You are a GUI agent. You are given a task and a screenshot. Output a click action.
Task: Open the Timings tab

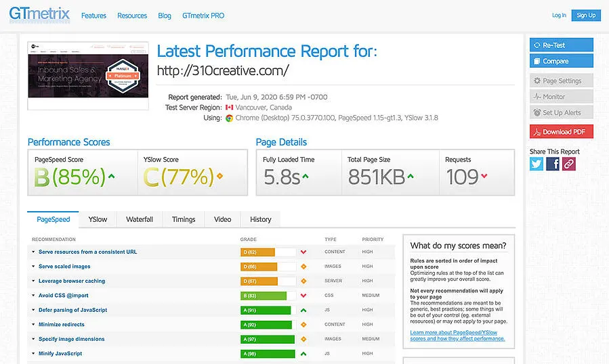coord(184,219)
